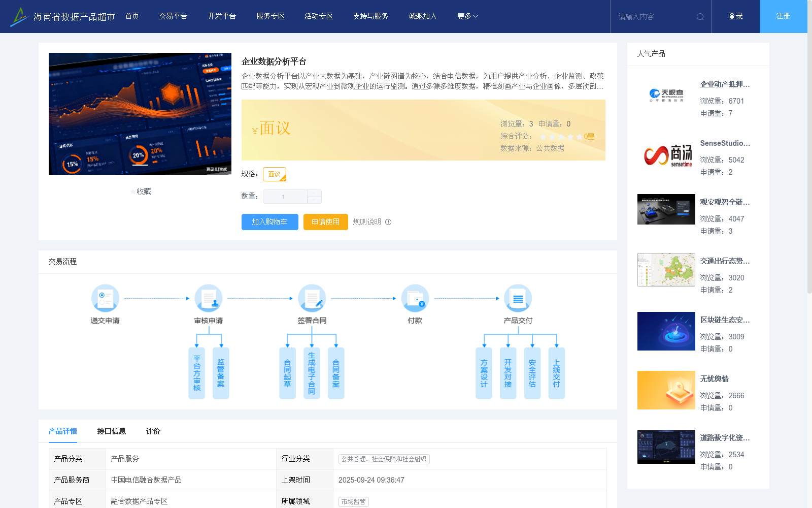Click the 2025-09-24 09:36:47 listing time
The image size is (812, 508).
tap(371, 480)
